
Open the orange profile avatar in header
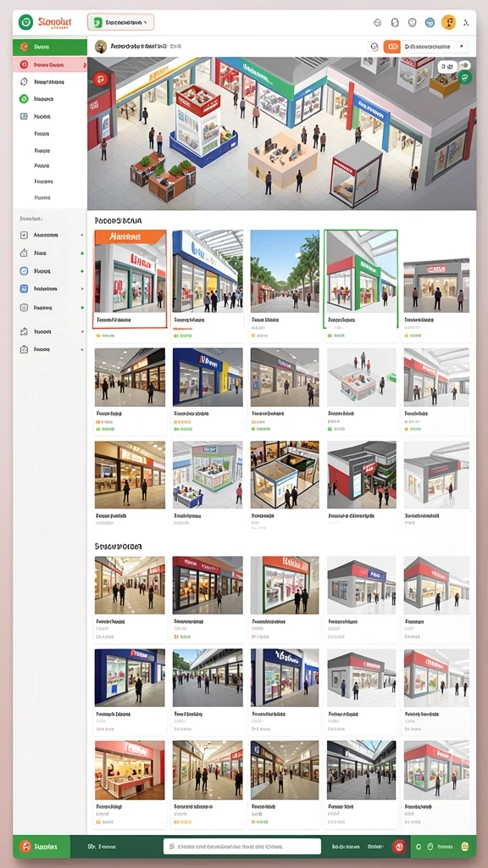coord(448,23)
